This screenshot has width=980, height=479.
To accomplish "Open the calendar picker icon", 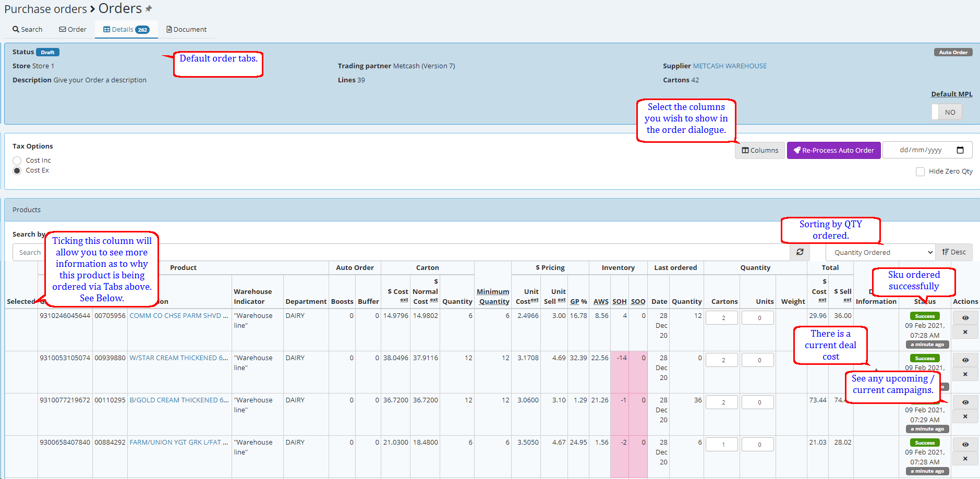I will (960, 150).
